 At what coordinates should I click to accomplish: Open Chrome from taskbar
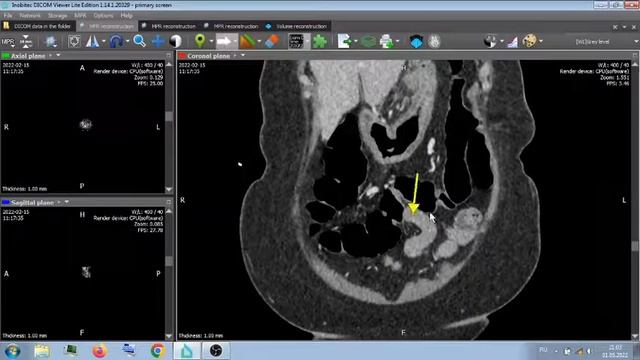[158, 351]
